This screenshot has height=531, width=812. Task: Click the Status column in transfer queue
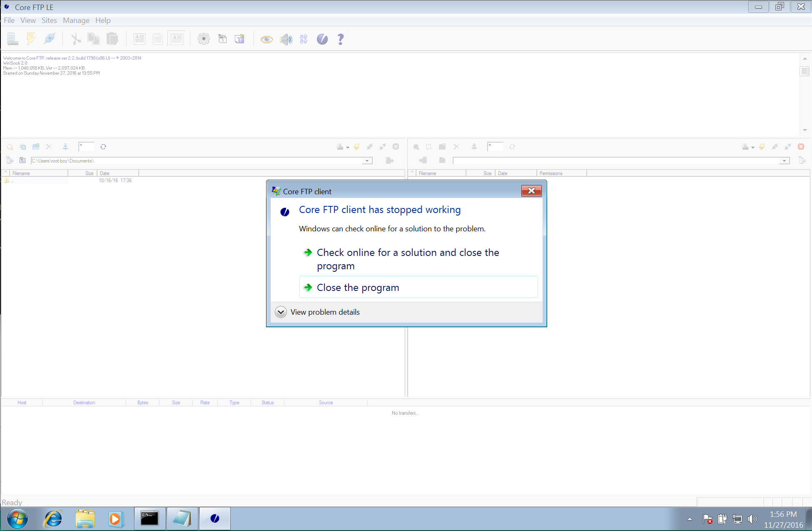click(268, 403)
